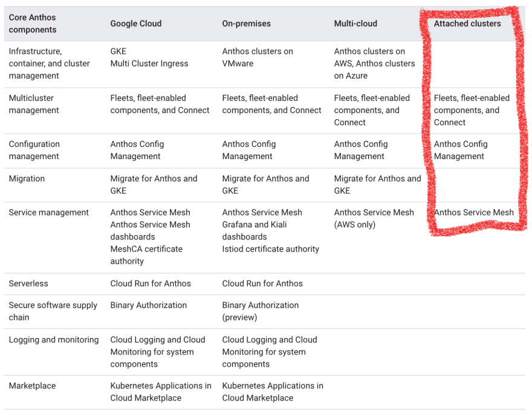532x415 pixels.
Task: Click On-premises 'Migrate for Anthos and GKE' cell
Action: click(x=265, y=185)
